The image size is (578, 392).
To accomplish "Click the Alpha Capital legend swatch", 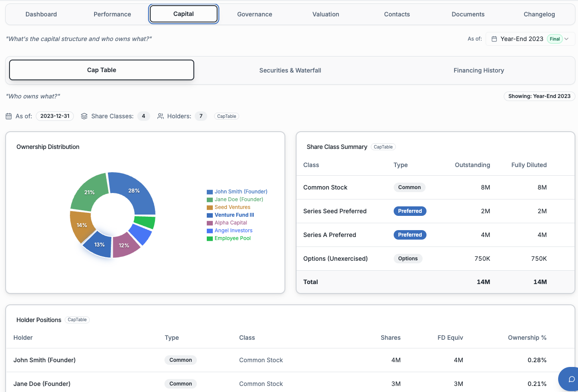I will pos(210,223).
